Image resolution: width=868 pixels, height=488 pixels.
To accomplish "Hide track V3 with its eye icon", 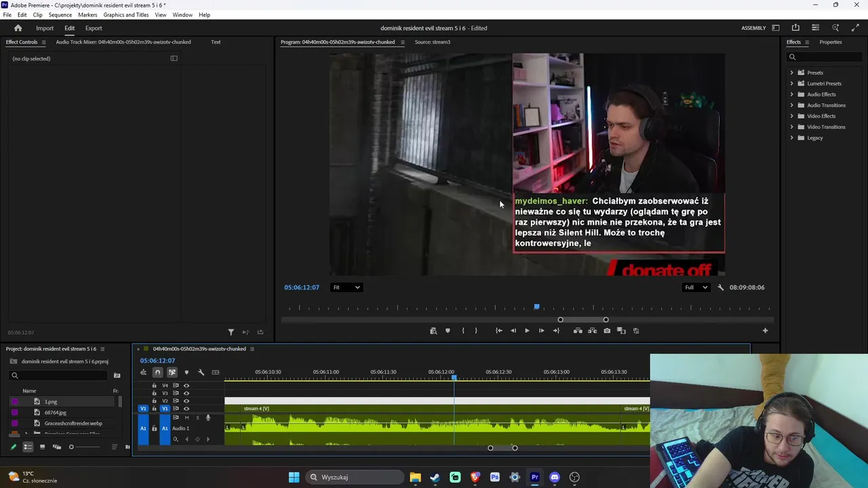I will 186,393.
